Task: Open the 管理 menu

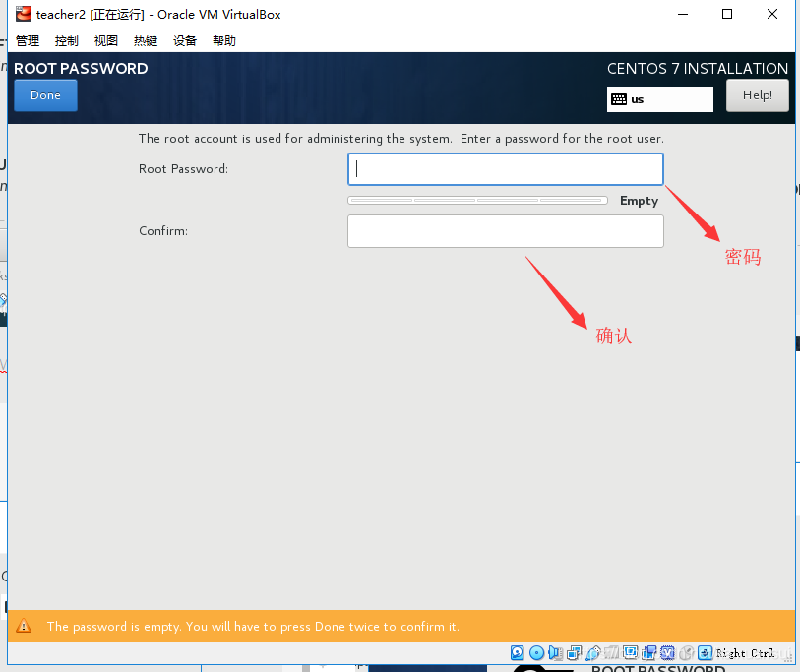Action: 28,40
